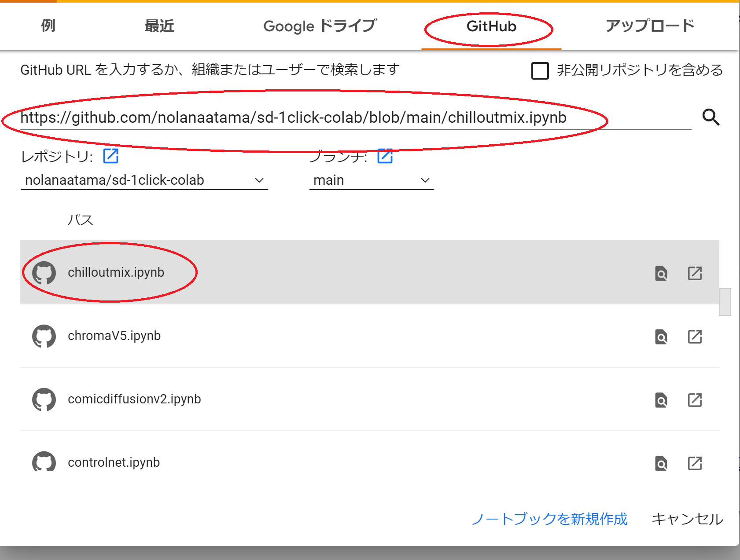Click the search magnifier icon beside URL field
This screenshot has width=740, height=560.
click(711, 117)
